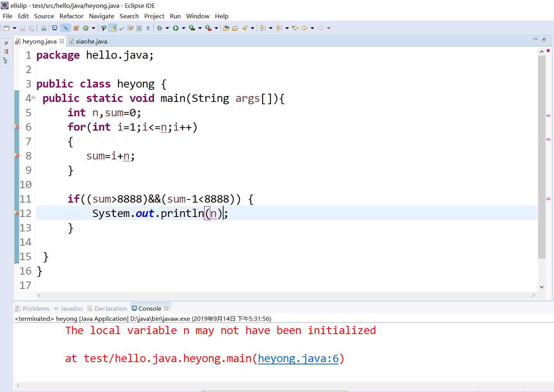Click the New Java Package icon
This screenshot has height=392, width=554.
76,28
